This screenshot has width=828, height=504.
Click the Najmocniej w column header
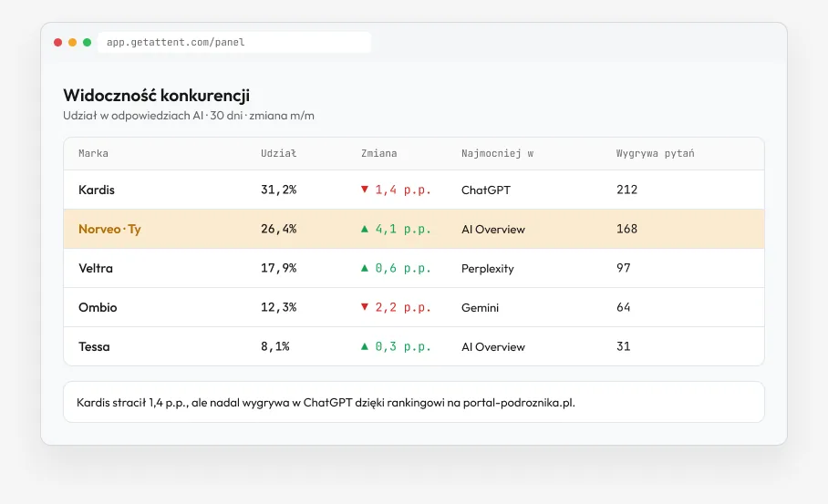pos(497,154)
